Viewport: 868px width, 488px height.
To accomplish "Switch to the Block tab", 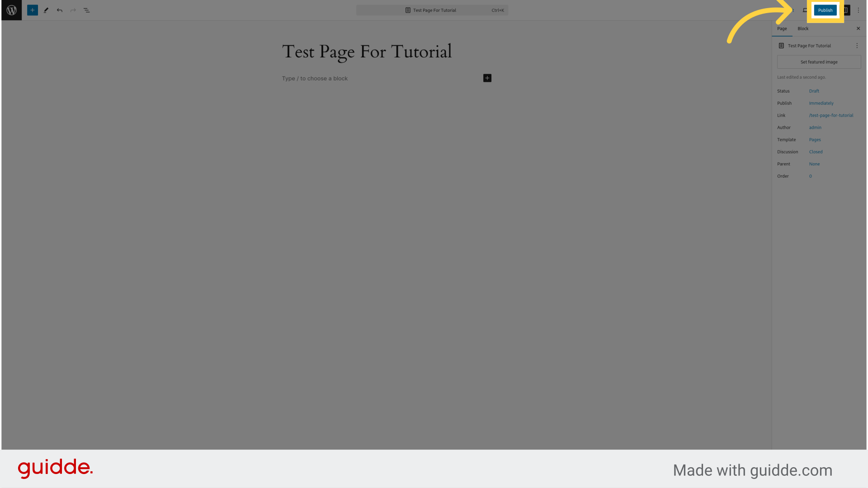I will coord(803,28).
